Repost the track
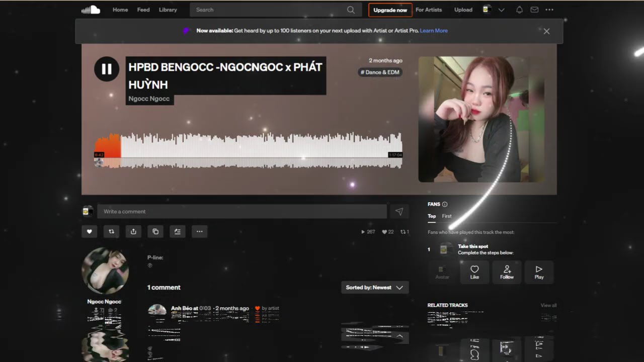This screenshot has width=644, height=362. point(111,231)
